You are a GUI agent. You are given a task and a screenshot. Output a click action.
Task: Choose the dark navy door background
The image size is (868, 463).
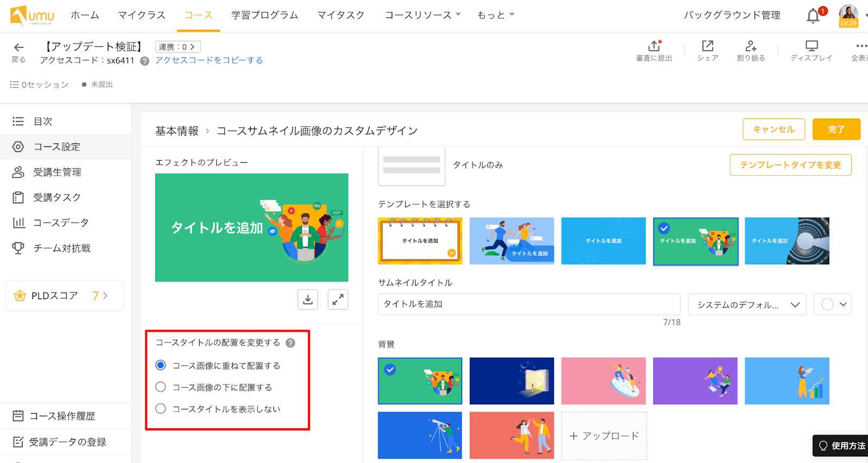click(512, 381)
